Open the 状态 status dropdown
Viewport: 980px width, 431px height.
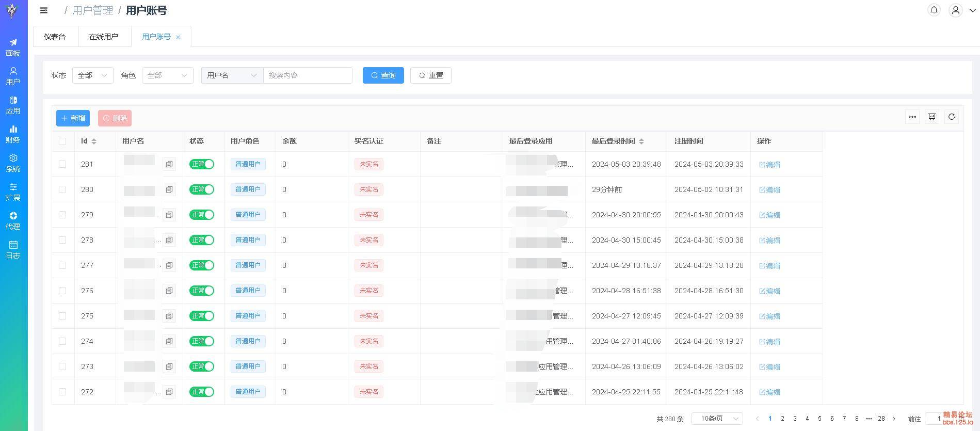click(x=92, y=75)
